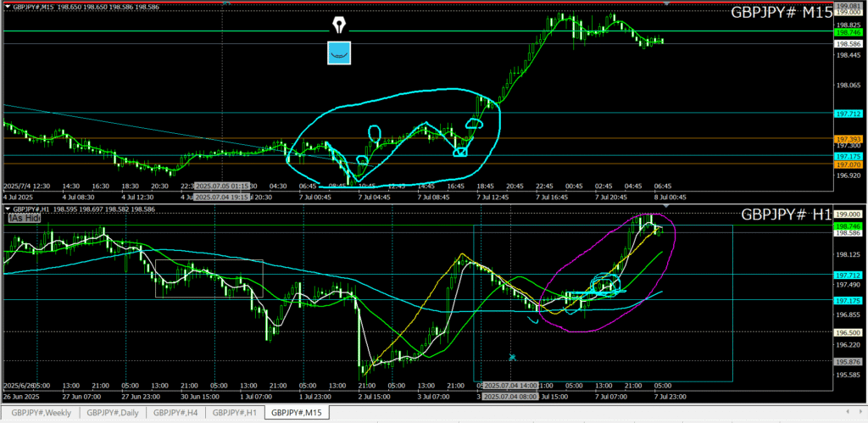Click the small cyan X marker on H1 chart
The width and height of the screenshot is (868, 423).
click(x=512, y=358)
